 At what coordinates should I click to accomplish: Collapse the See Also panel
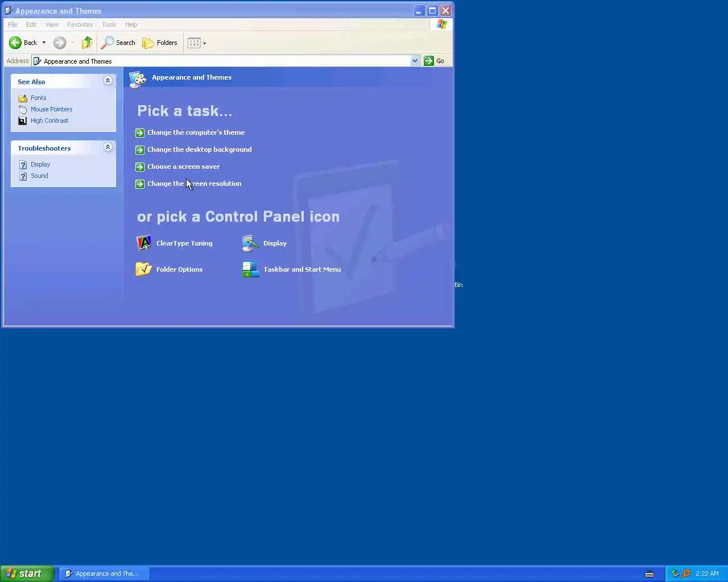click(107, 81)
